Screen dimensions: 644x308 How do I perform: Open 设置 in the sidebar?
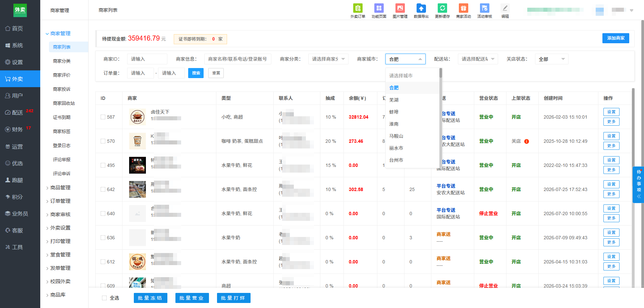coord(20,62)
